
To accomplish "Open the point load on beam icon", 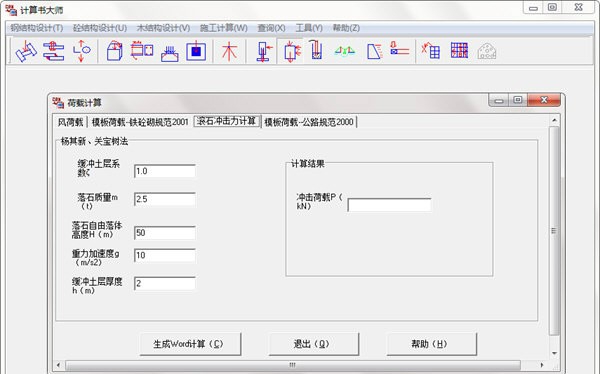I will (x=399, y=49).
